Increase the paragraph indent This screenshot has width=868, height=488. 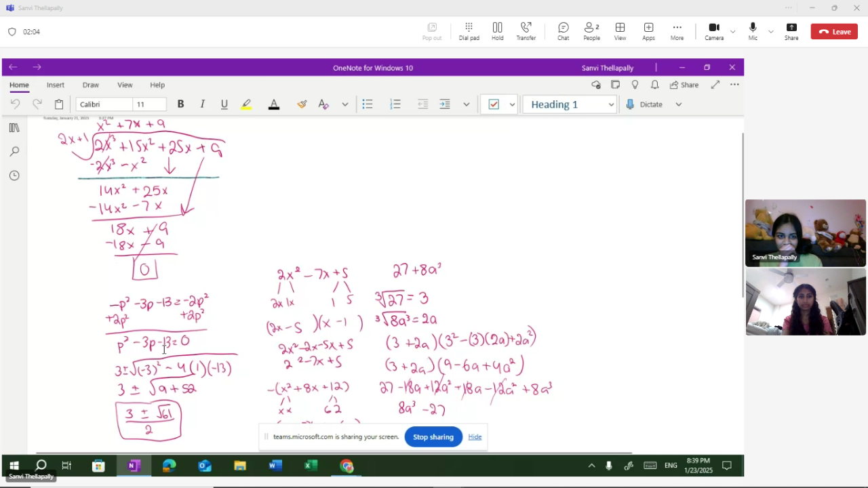point(445,104)
